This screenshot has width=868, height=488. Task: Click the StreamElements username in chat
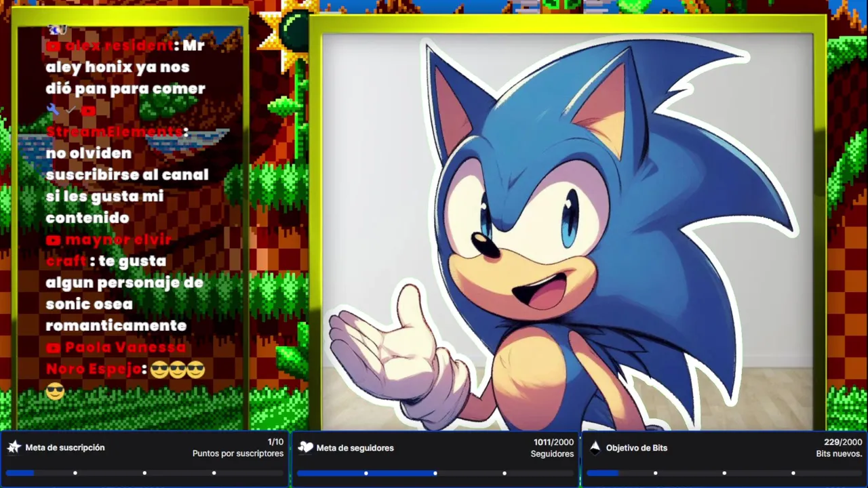tap(115, 131)
